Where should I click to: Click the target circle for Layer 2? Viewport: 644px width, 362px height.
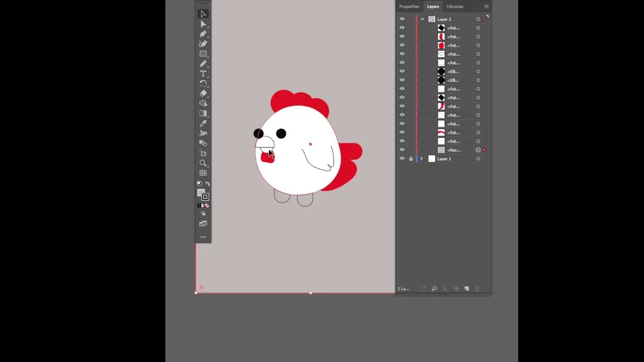478,19
